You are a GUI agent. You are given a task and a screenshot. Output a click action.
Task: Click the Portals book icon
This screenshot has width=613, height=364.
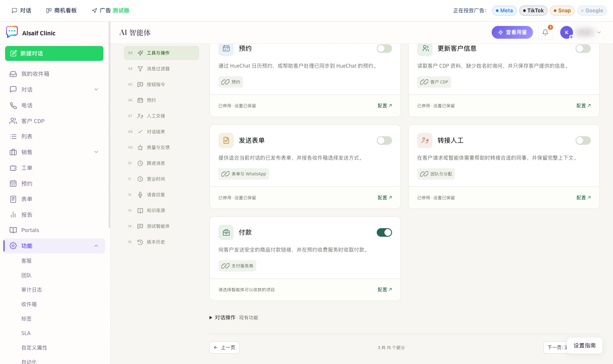pyautogui.click(x=13, y=230)
